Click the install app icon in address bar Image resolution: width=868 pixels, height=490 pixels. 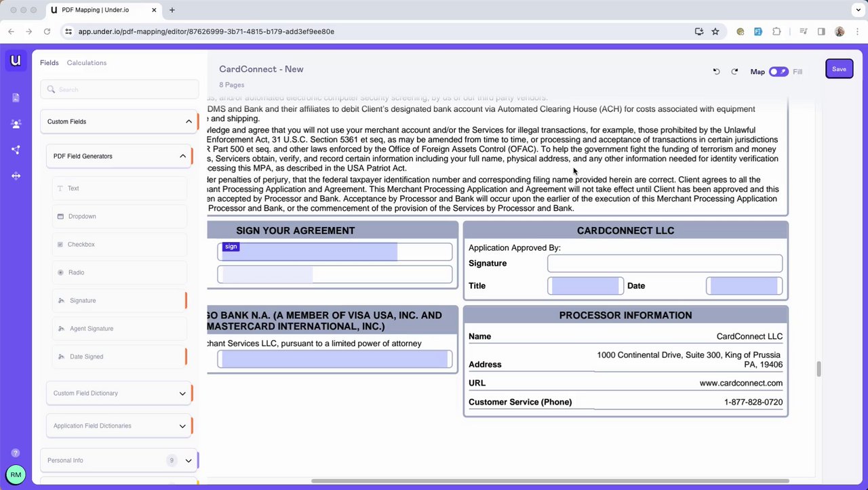point(699,31)
